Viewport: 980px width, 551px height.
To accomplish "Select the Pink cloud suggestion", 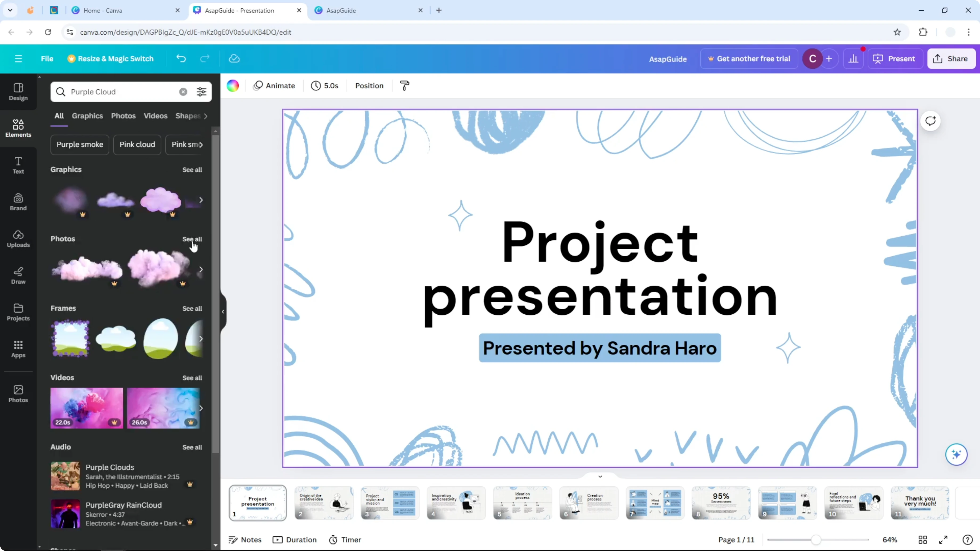I will pyautogui.click(x=137, y=145).
